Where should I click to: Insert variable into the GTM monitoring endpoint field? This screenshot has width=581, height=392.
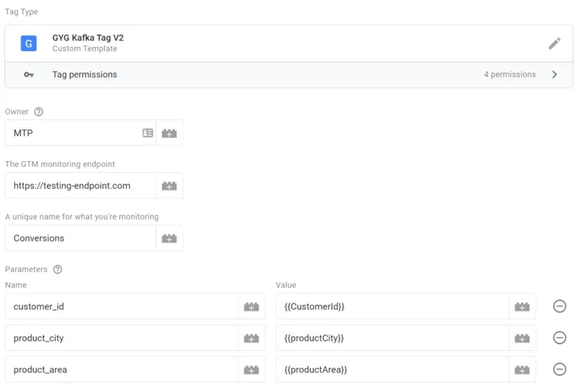(x=170, y=186)
